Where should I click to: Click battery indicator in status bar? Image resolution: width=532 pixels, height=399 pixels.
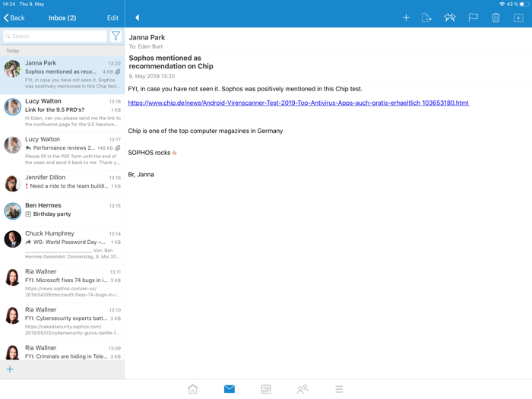[524, 4]
